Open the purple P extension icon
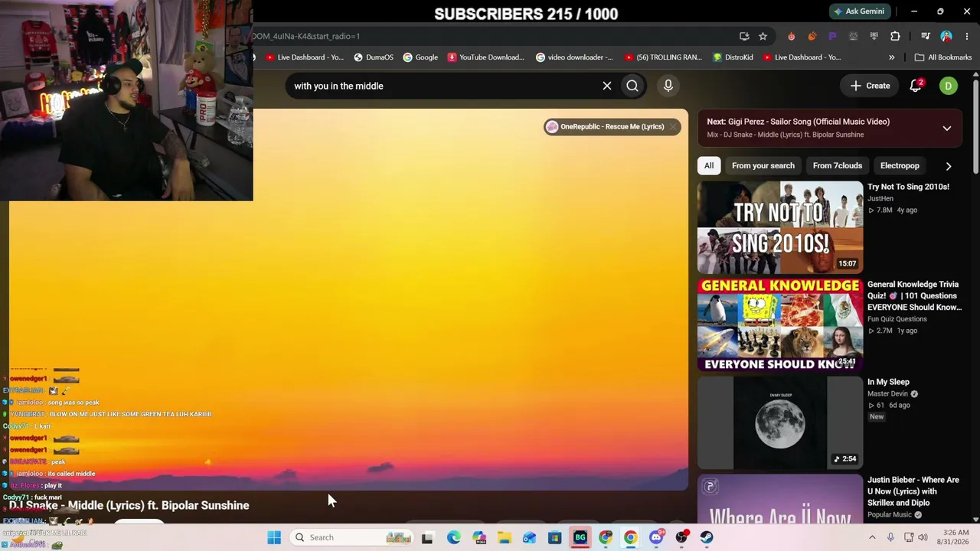 click(x=833, y=36)
